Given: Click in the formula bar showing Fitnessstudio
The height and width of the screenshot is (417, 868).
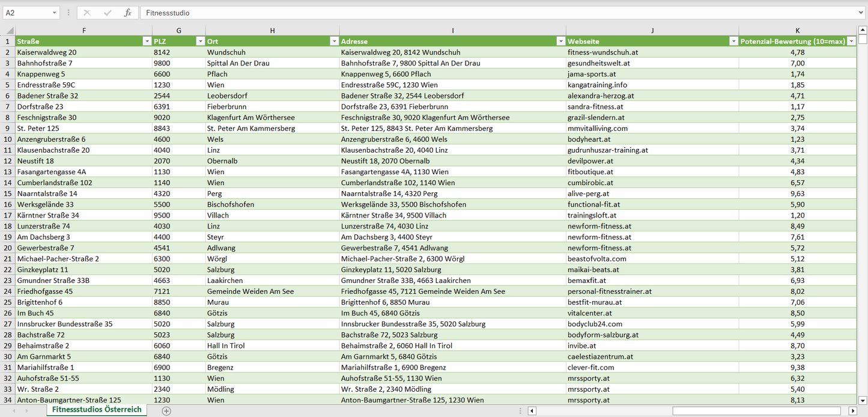Looking at the screenshot, I should (x=481, y=13).
